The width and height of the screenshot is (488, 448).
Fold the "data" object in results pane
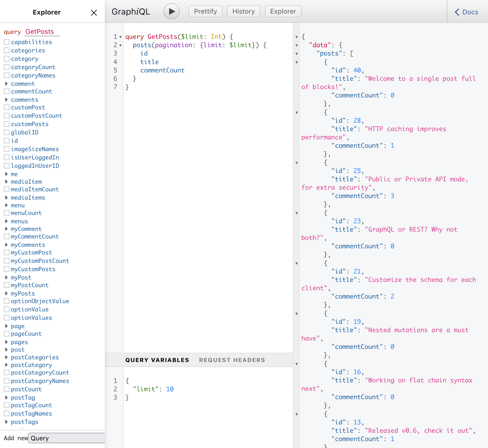coord(296,45)
